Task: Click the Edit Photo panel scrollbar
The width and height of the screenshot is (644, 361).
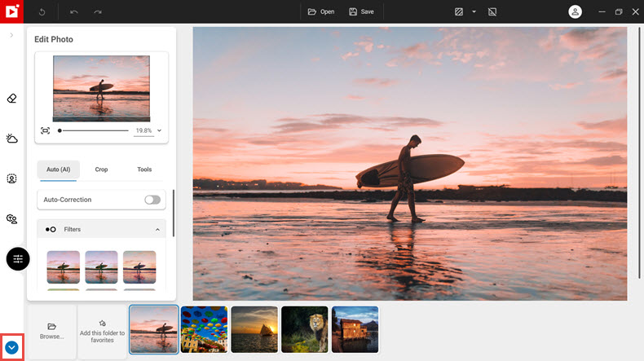Action: coord(174,214)
